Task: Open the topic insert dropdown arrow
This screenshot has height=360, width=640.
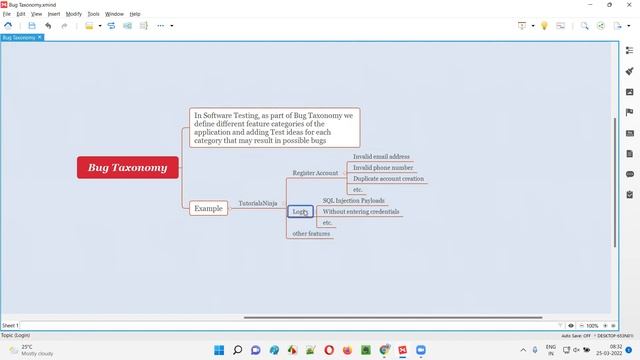Action: pos(100,26)
